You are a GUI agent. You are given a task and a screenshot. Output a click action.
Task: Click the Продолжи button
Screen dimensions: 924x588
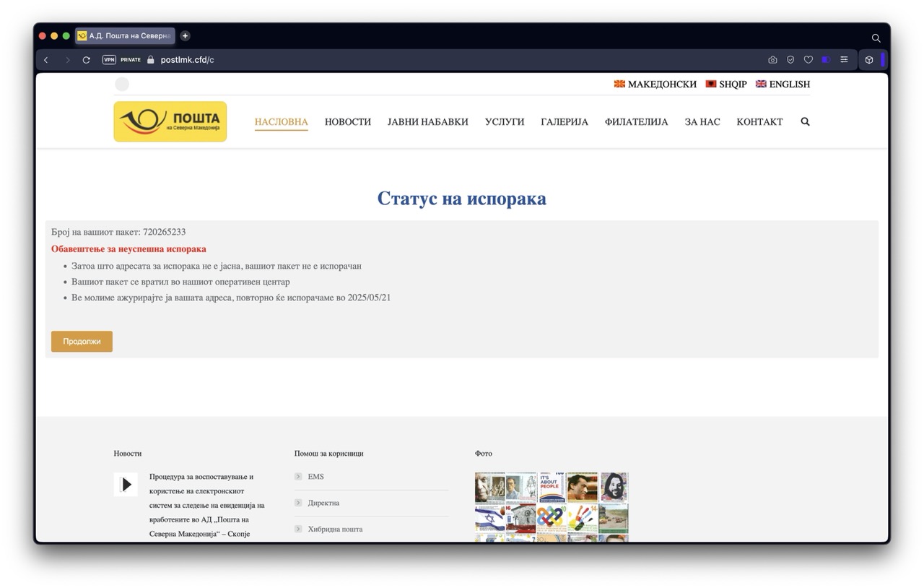pyautogui.click(x=82, y=341)
